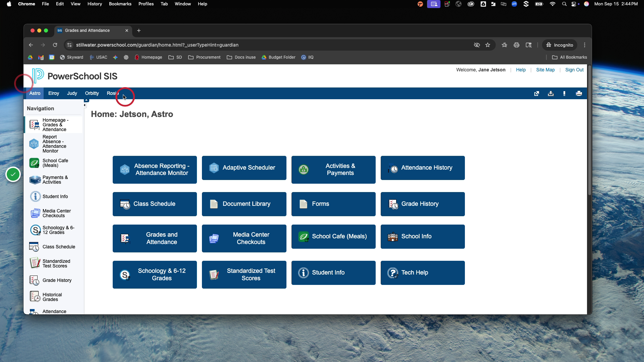
Task: Switch to the Orbitty student tab
Action: click(92, 94)
